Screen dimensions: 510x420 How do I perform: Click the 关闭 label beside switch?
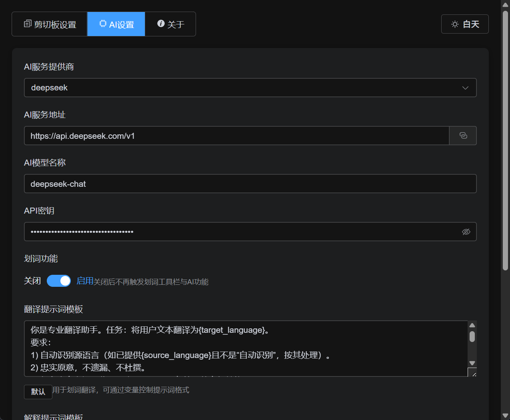click(x=32, y=281)
